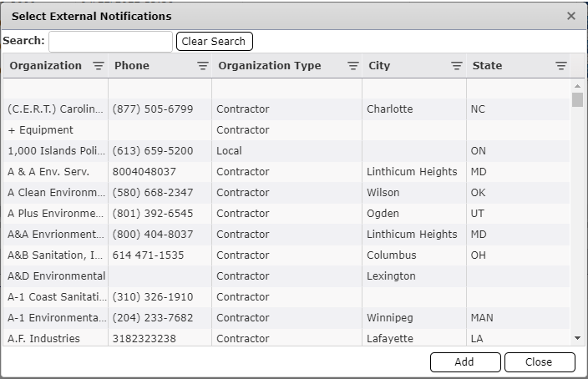Open the Organization column filter menu
The height and width of the screenshot is (379, 588).
click(x=99, y=67)
